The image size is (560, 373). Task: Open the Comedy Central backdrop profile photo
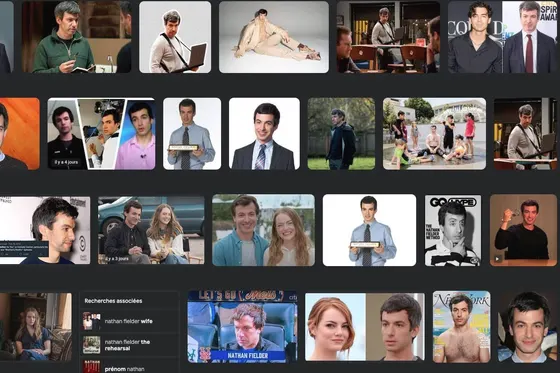pyautogui.click(x=45, y=230)
